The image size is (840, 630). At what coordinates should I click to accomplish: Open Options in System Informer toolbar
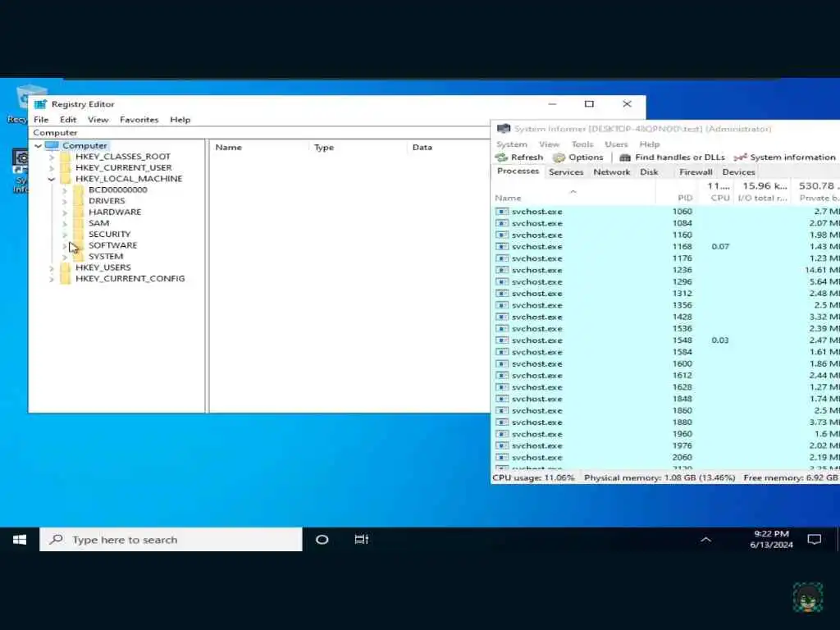(578, 157)
